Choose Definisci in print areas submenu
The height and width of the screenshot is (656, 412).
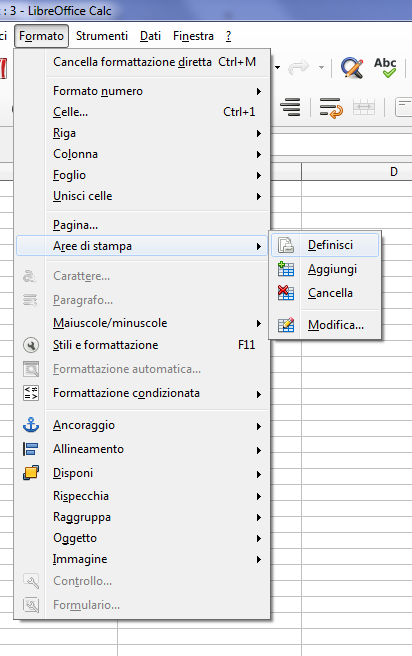point(325,245)
